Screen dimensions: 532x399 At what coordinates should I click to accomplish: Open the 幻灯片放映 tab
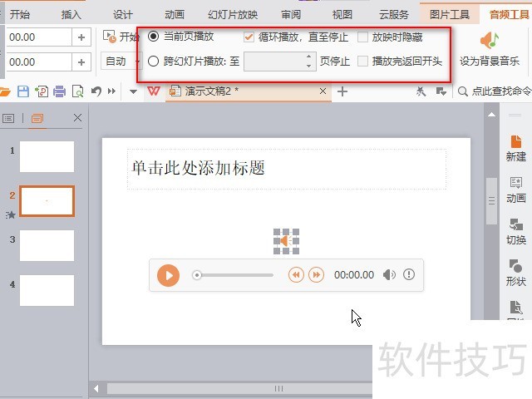point(233,15)
